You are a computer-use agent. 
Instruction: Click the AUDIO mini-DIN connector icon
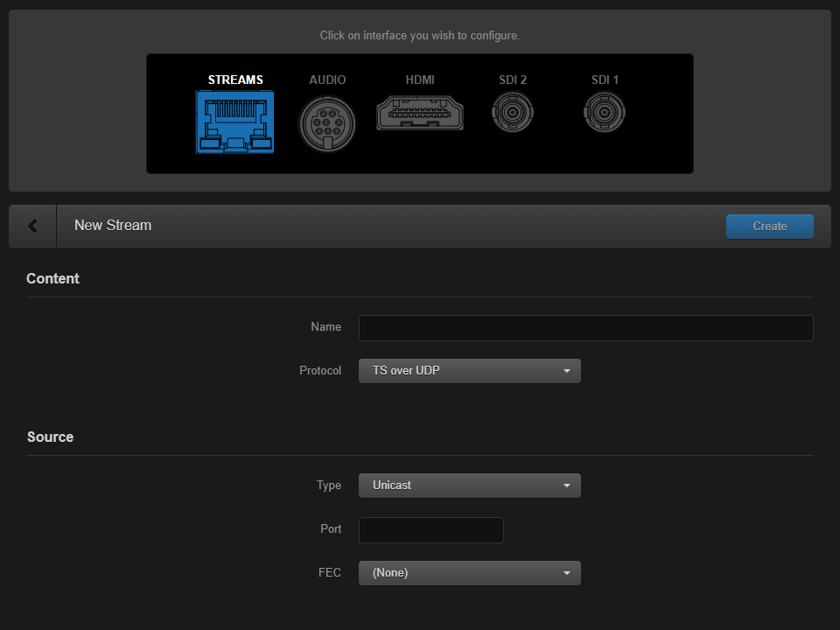327,122
